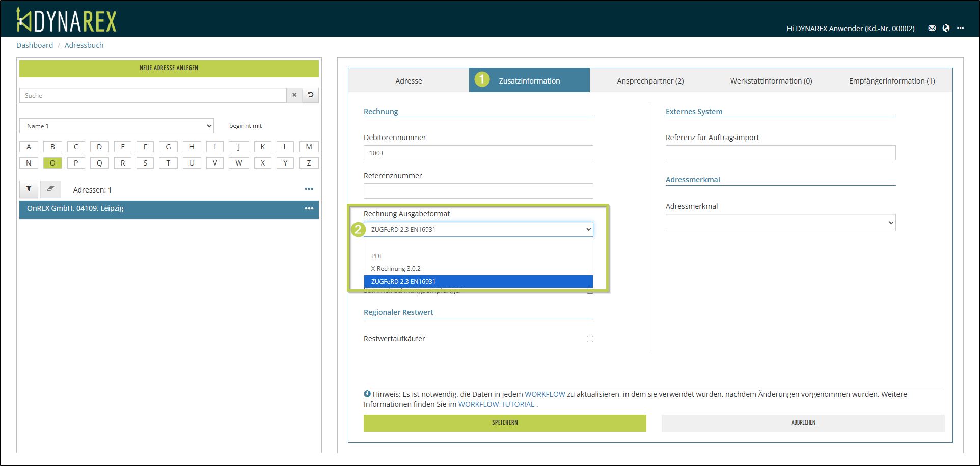Viewport: 980px width, 466px height.
Task: Open the header three-dots menu
Action: [x=960, y=28]
